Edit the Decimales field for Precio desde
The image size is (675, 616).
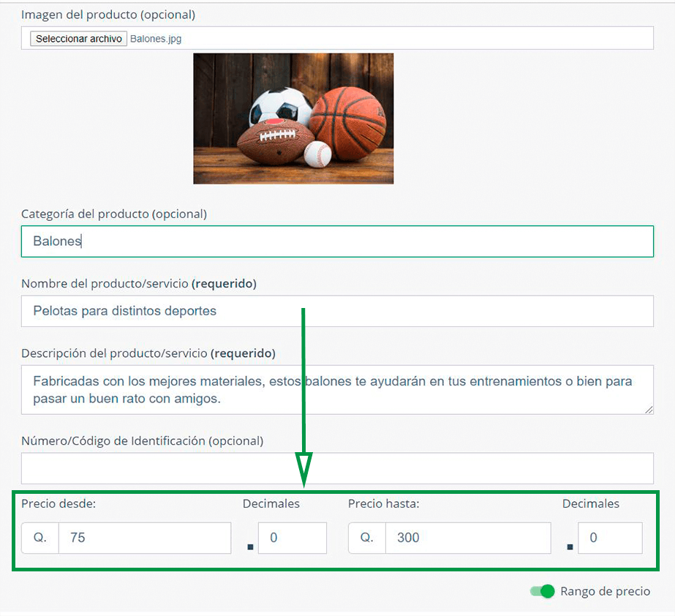click(x=293, y=538)
